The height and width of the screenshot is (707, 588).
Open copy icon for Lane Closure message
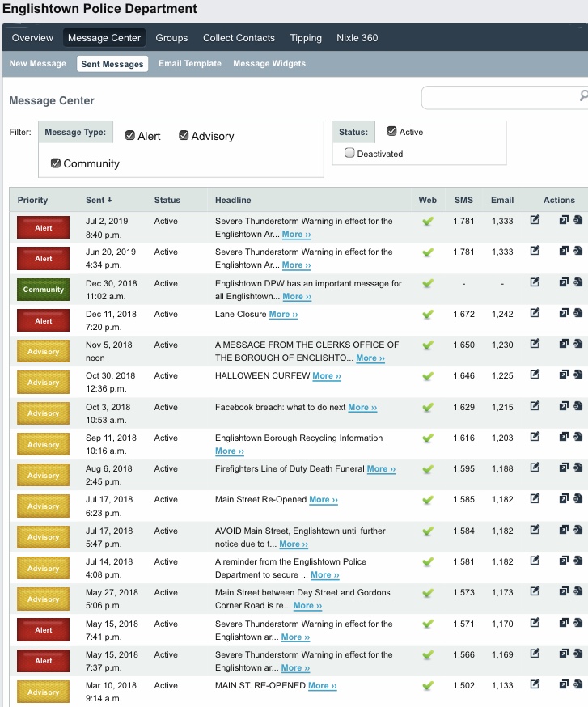564,313
